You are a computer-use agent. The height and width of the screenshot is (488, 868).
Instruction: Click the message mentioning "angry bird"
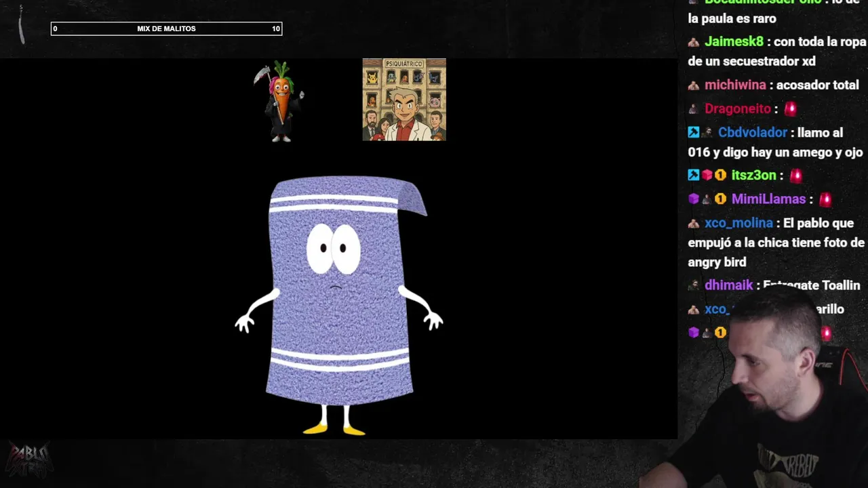[776, 243]
